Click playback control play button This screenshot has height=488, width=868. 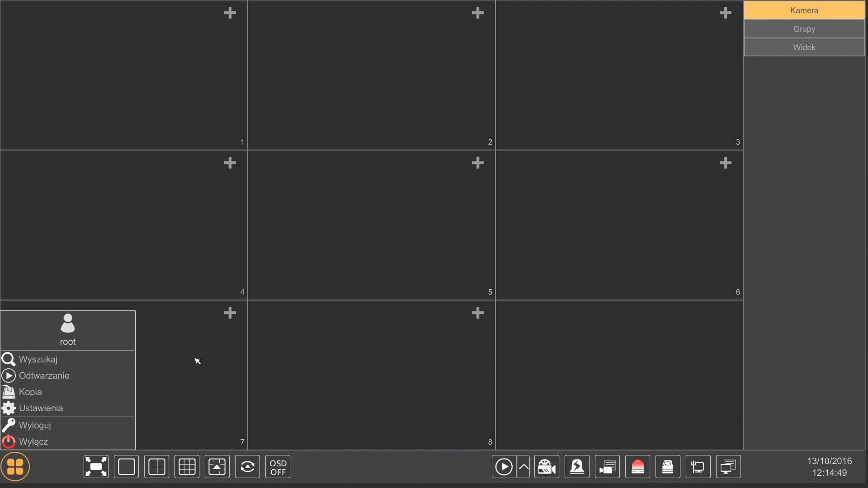coord(503,467)
